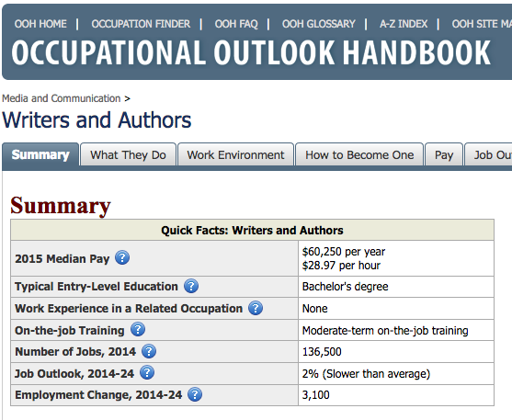Click question mark beside Number of Jobs, 2014

pos(149,351)
